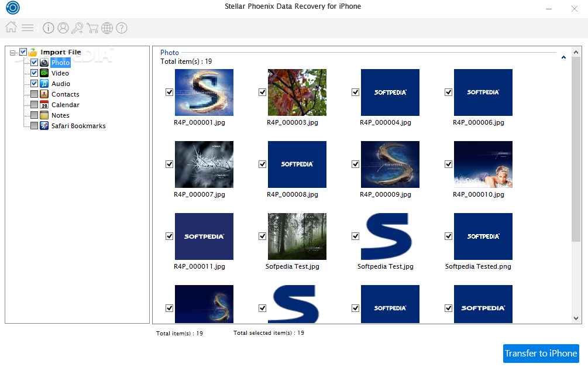Select R4P_000004.jpg Softpedia thumbnail
588x367 pixels.
click(x=390, y=92)
